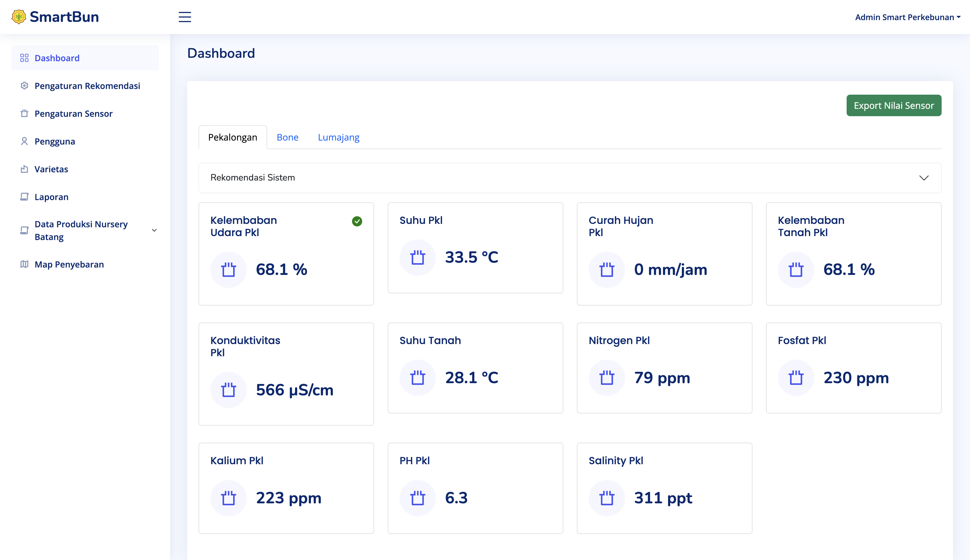Click sensor icon in Suhu Tanah card
Screen dimensions: 970x560
coord(417,378)
